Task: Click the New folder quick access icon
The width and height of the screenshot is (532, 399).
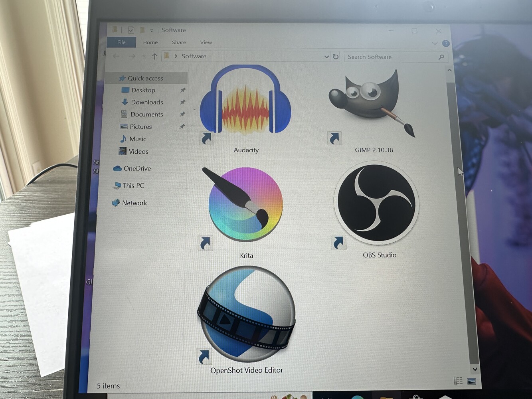Action: pos(142,30)
